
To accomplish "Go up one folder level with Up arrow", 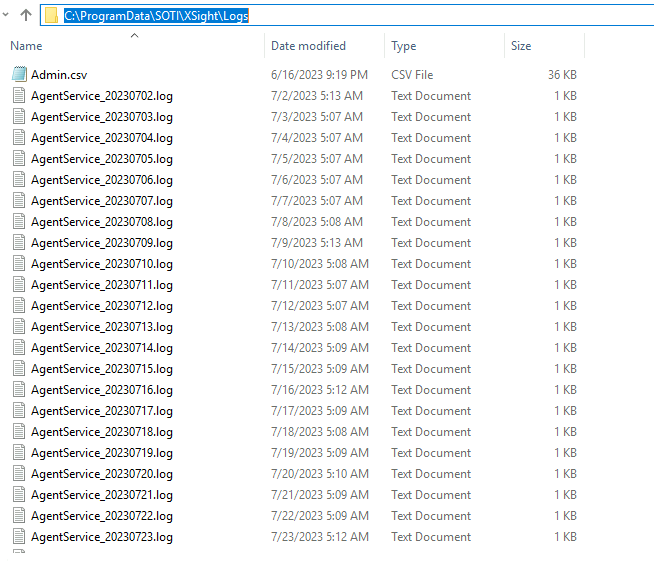I will coord(26,16).
